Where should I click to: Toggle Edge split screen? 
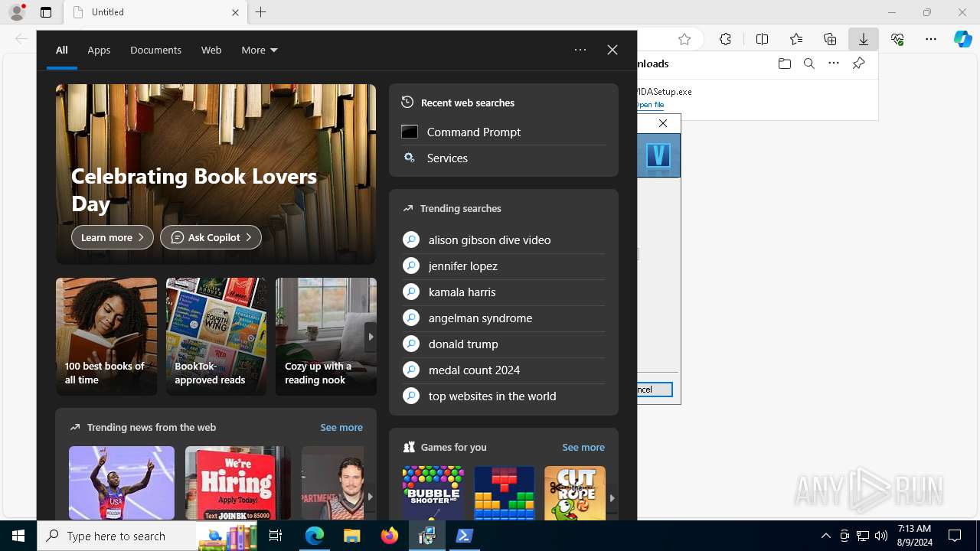pyautogui.click(x=762, y=39)
